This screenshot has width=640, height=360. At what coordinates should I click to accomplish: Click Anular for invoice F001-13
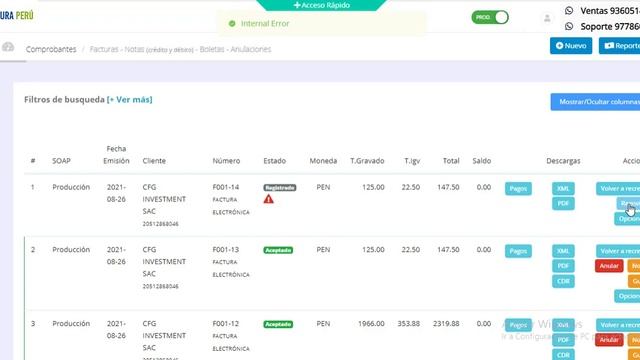pyautogui.click(x=609, y=266)
